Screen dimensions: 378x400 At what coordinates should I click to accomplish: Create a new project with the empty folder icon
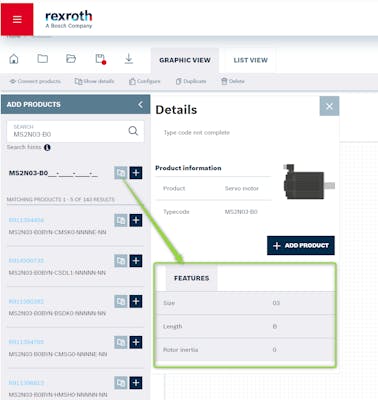pos(42,59)
